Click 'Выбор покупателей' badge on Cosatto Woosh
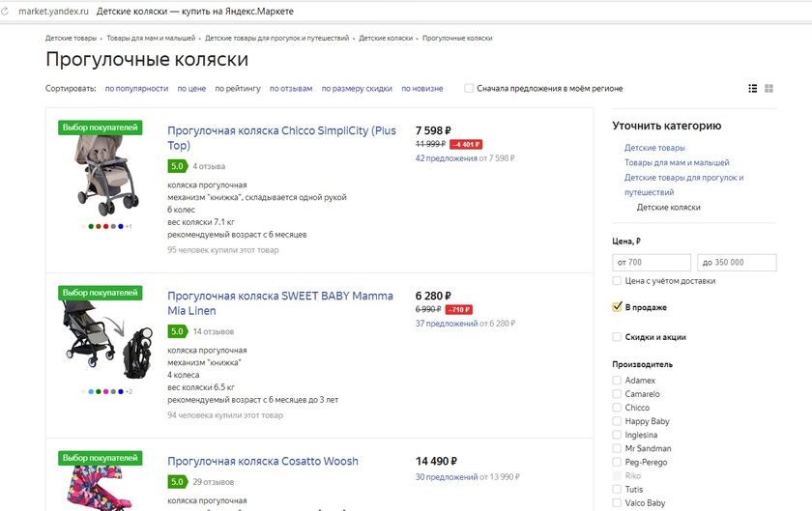 (x=100, y=458)
